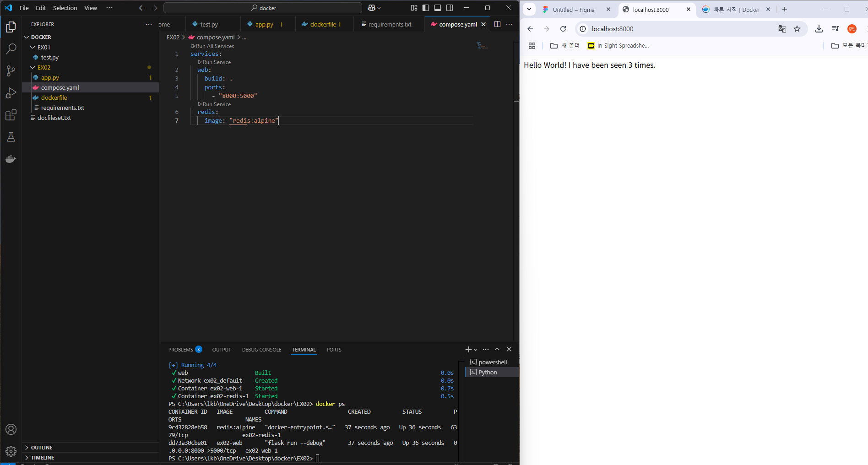Image resolution: width=868 pixels, height=465 pixels.
Task: Click the EX02 breadcrumb segment
Action: 173,38
